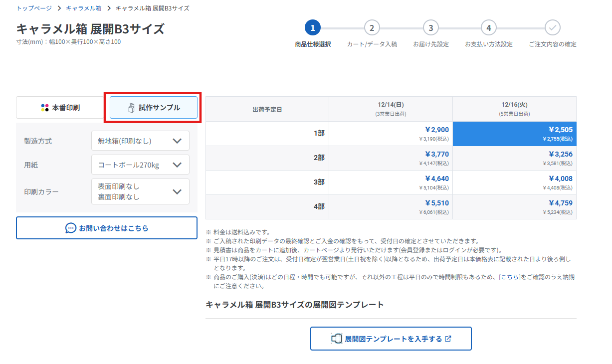Click step 3 お届け先設定 circle
This screenshot has height=364, width=612.
coord(431,28)
